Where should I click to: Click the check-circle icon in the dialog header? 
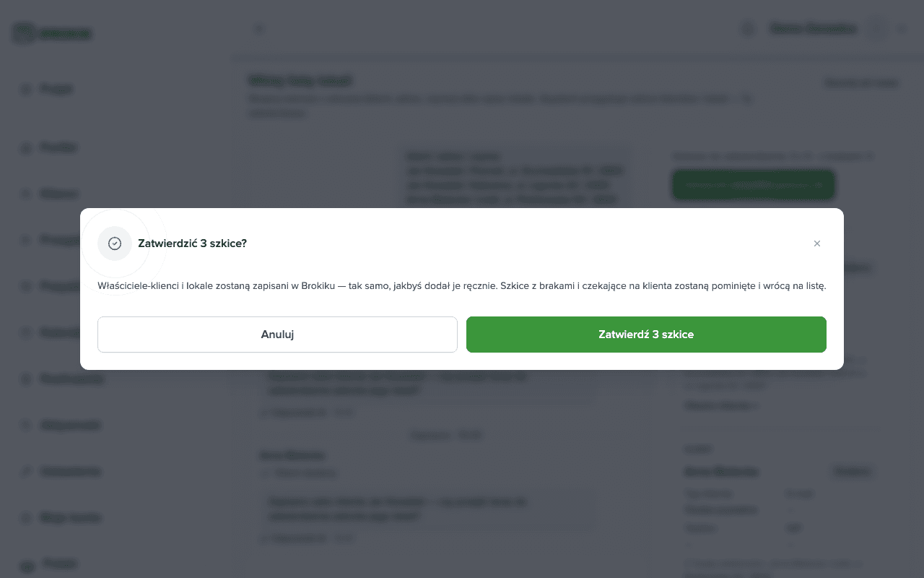(x=114, y=243)
